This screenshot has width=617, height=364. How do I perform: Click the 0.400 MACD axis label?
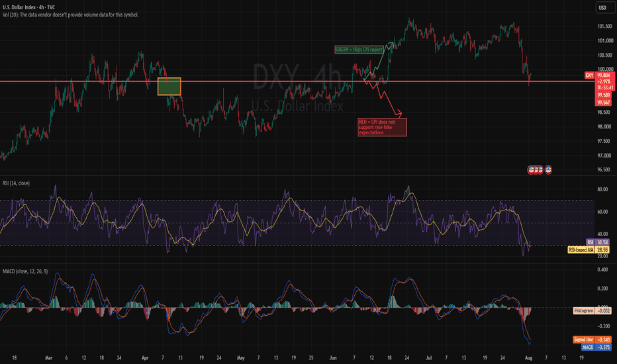[602, 269]
